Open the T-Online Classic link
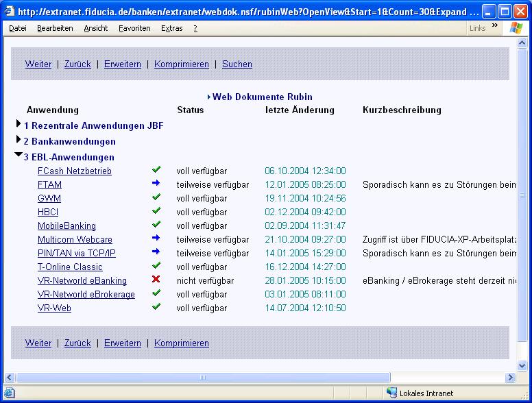The image size is (532, 403). (70, 267)
